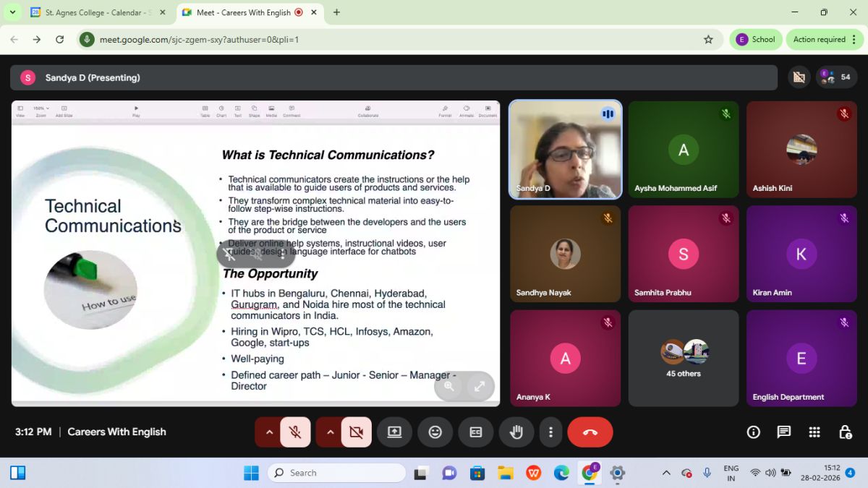Screen dimensions: 868x488
Task: Open meeting details info icon
Action: [754, 432]
